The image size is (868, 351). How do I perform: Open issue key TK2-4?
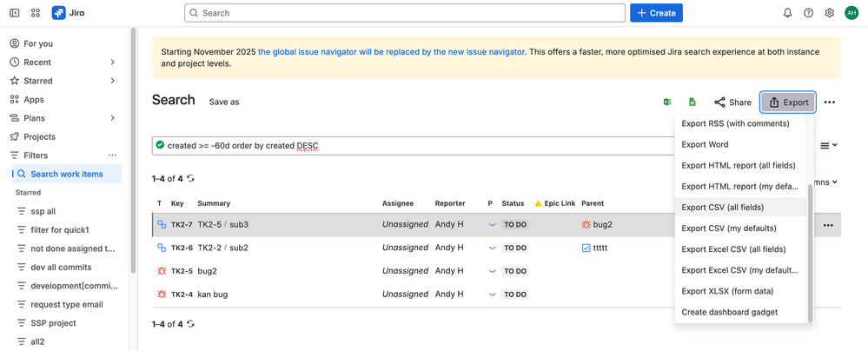182,295
